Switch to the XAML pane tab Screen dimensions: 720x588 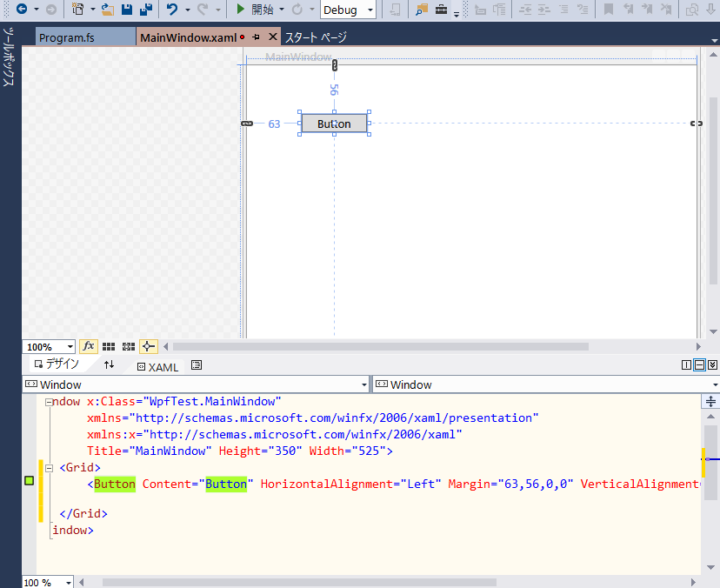[x=158, y=367]
